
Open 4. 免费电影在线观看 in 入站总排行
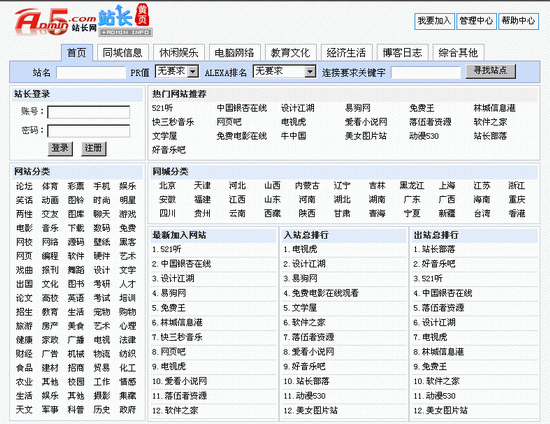(x=321, y=293)
